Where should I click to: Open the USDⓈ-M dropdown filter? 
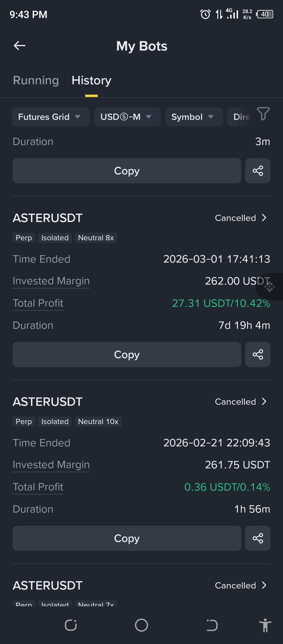127,117
